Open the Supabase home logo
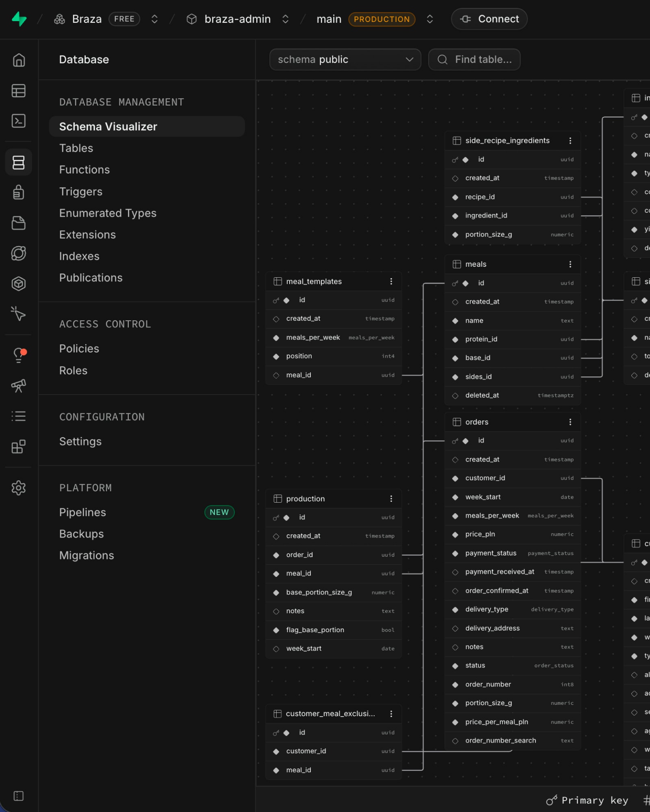Image resolution: width=650 pixels, height=812 pixels. click(19, 19)
